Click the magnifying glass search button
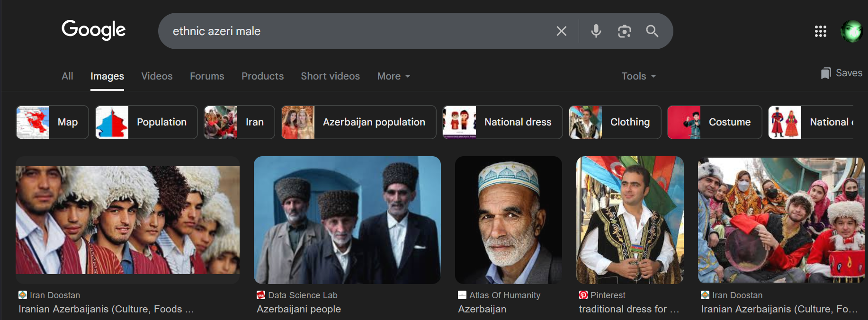Viewport: 868px width, 320px height. (652, 31)
